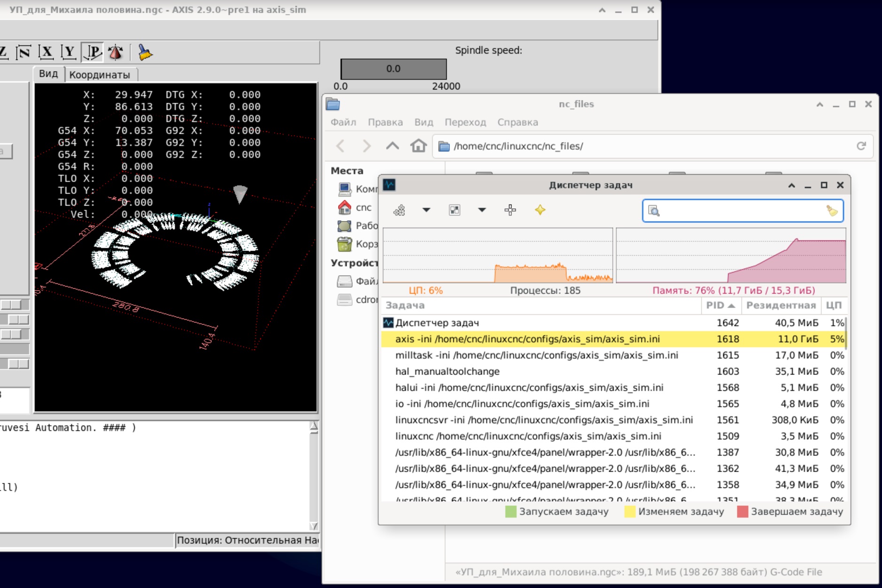This screenshot has width=882, height=588.
Task: Select the rotated Z view icon
Action: pos(23,52)
